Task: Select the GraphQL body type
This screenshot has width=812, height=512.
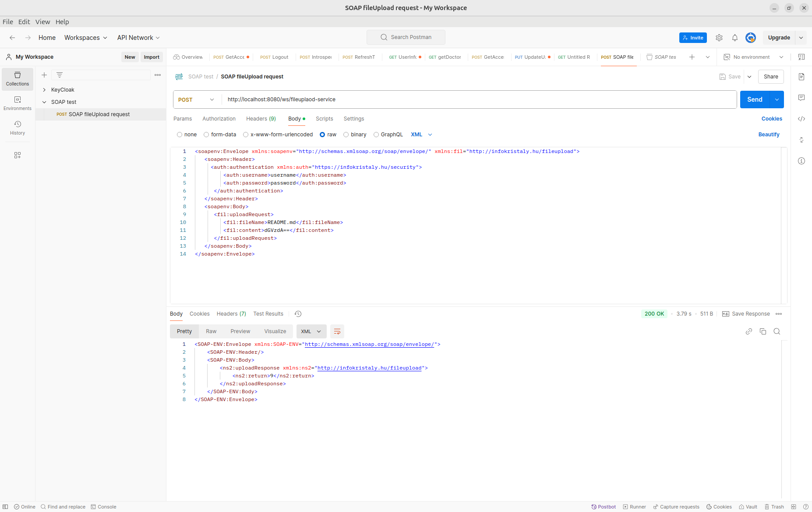Action: tap(376, 135)
